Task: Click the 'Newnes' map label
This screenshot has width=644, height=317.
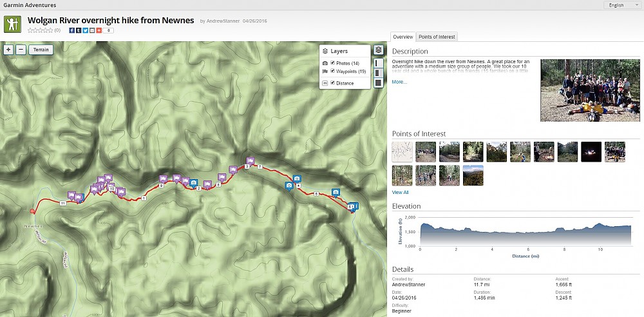Action: pyautogui.click(x=33, y=227)
